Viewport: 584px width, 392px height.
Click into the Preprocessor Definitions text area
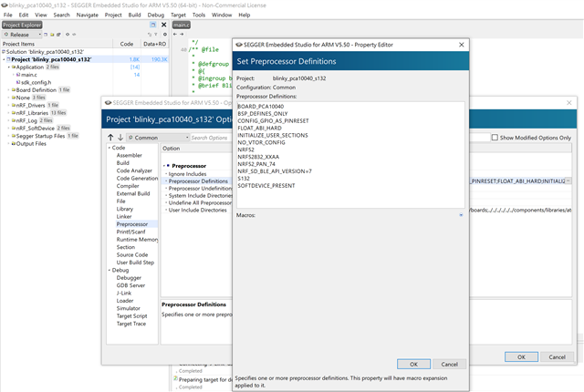click(x=350, y=155)
